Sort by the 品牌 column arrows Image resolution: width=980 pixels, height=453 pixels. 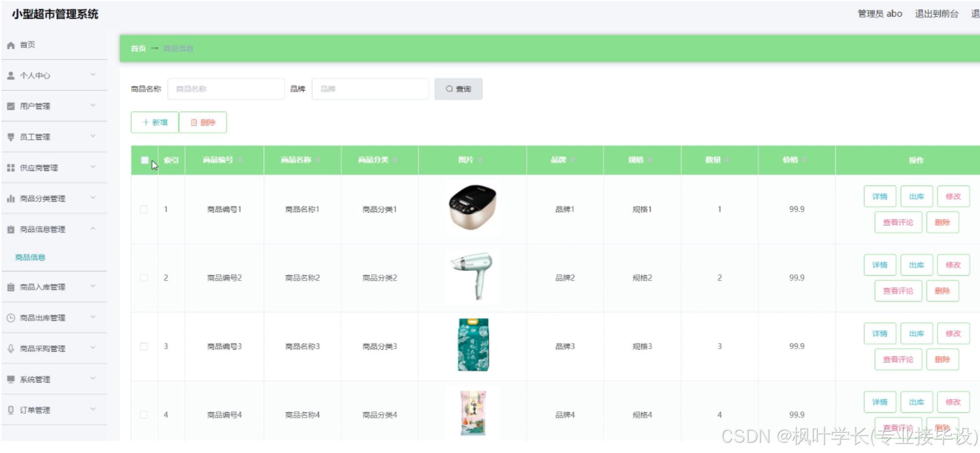pyautogui.click(x=573, y=160)
